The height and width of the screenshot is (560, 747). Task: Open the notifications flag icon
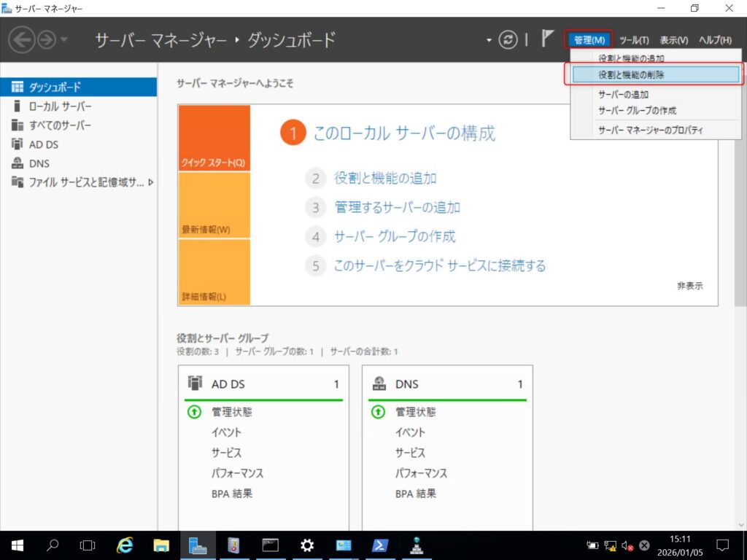(x=548, y=39)
